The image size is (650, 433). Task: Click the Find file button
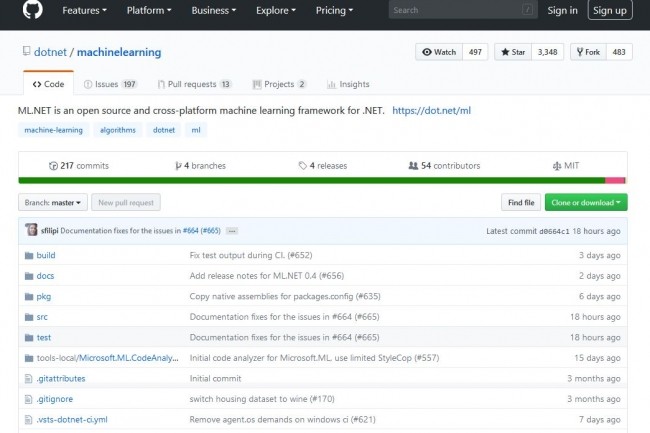521,202
